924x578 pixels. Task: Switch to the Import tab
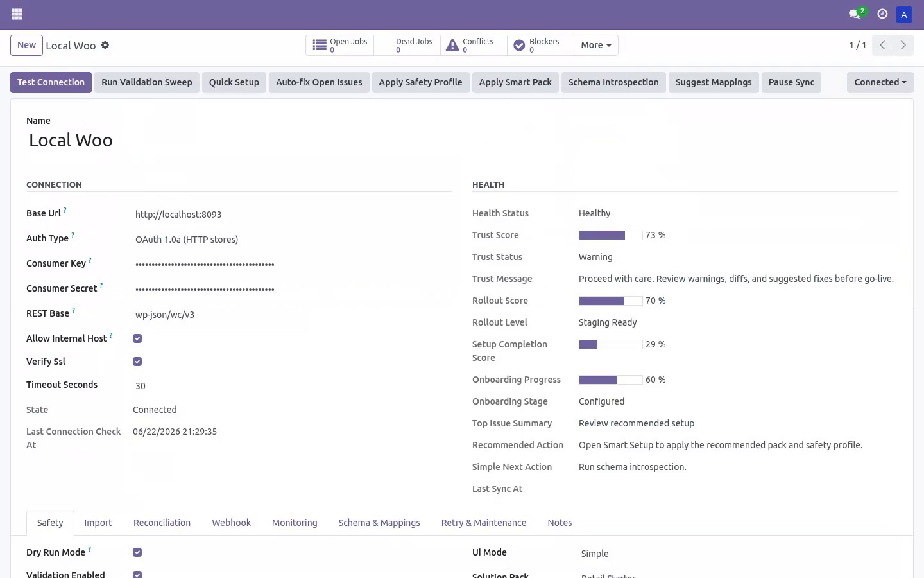[98, 523]
